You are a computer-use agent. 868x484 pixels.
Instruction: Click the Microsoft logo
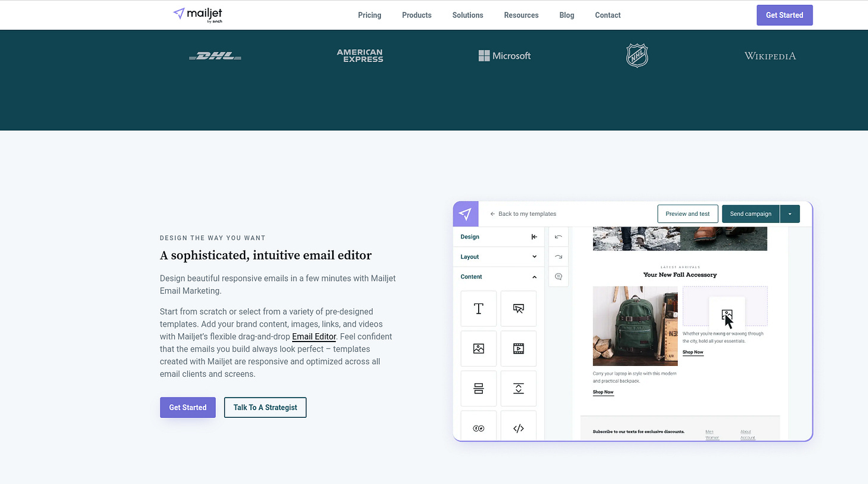504,56
